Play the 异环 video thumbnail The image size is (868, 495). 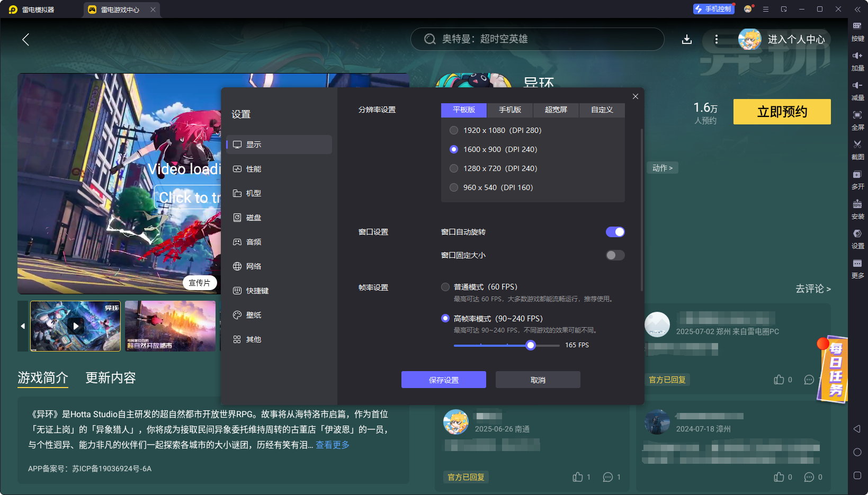click(x=75, y=326)
